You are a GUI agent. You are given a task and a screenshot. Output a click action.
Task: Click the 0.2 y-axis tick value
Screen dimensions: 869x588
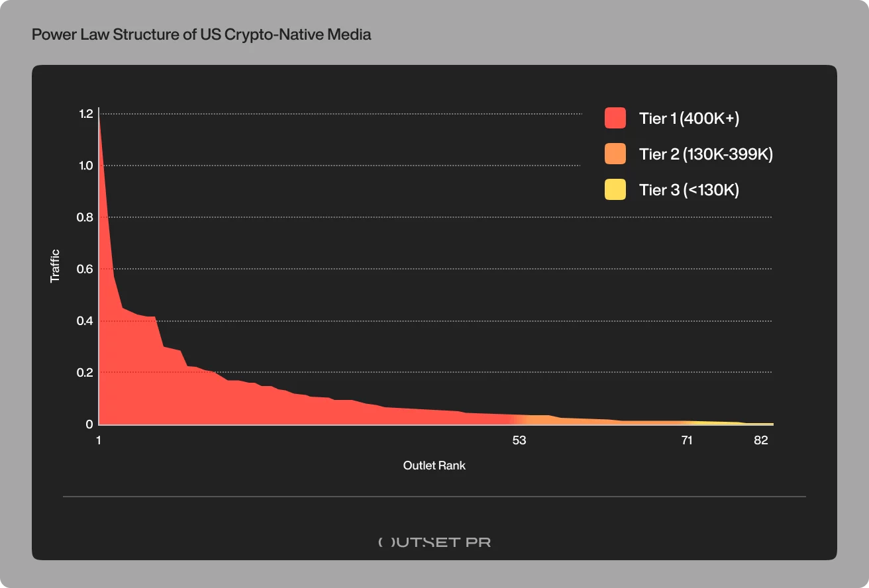(86, 373)
